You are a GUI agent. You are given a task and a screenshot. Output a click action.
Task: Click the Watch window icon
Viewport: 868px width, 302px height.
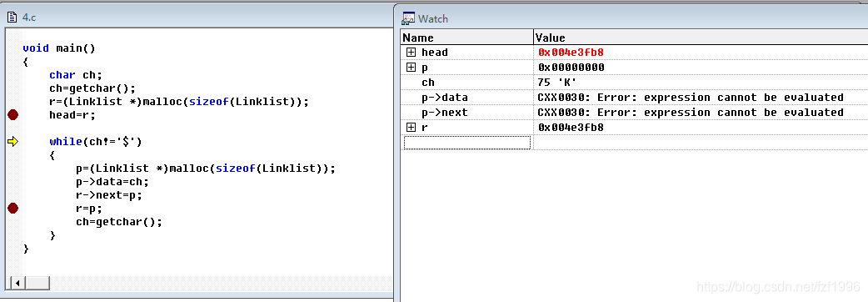(408, 18)
